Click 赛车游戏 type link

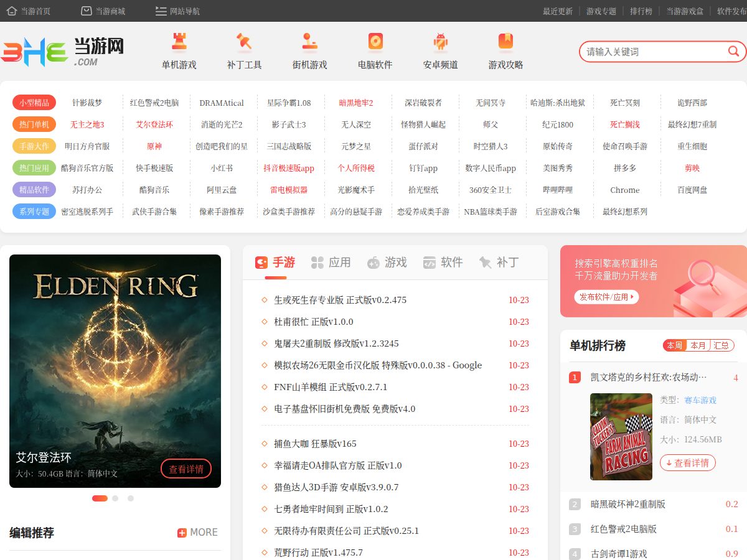coord(700,400)
